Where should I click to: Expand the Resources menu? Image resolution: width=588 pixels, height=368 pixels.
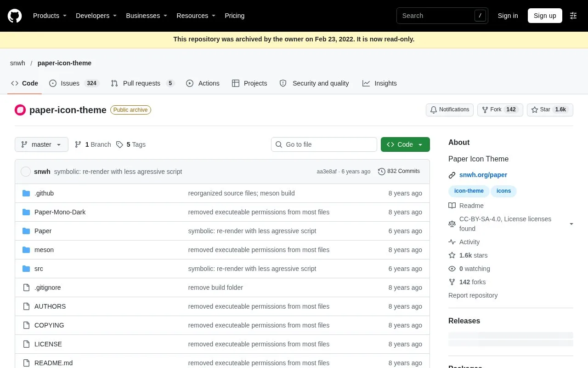pyautogui.click(x=196, y=16)
